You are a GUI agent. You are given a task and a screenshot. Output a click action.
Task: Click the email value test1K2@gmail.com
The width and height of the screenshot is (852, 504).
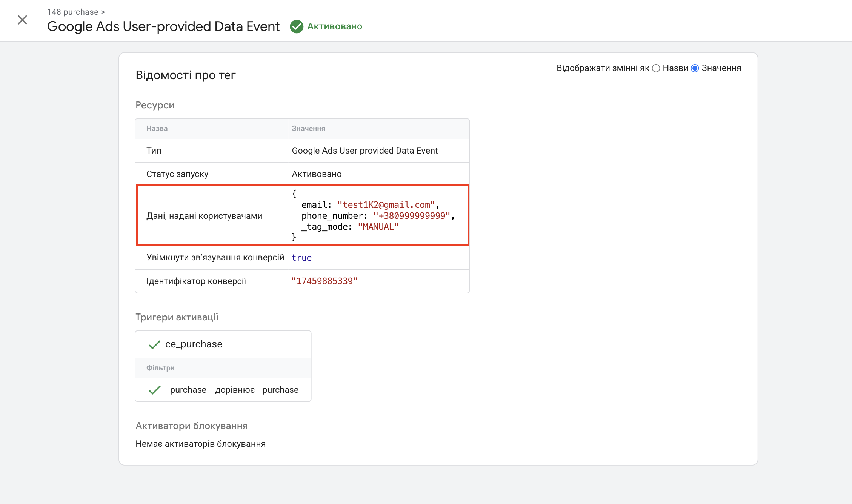[x=386, y=205]
